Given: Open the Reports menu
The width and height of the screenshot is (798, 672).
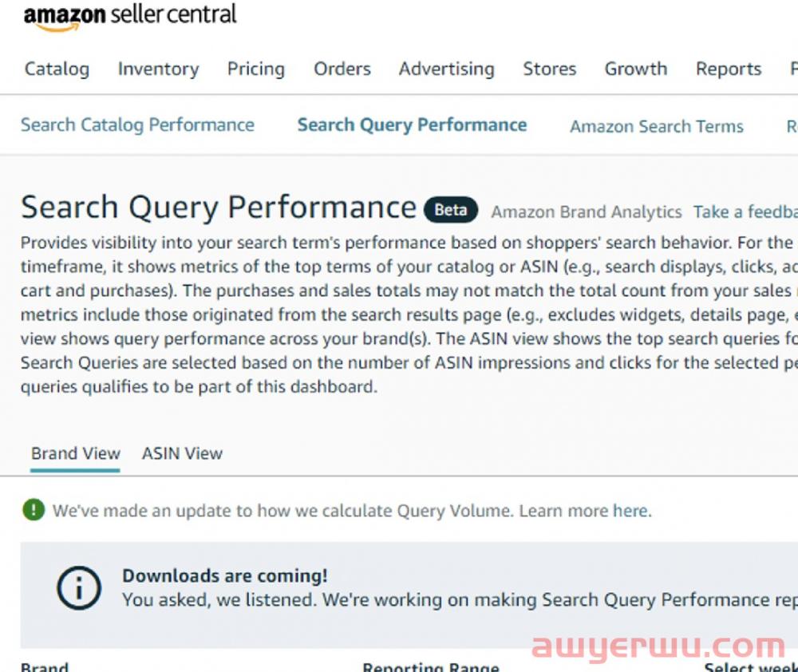Looking at the screenshot, I should [729, 69].
